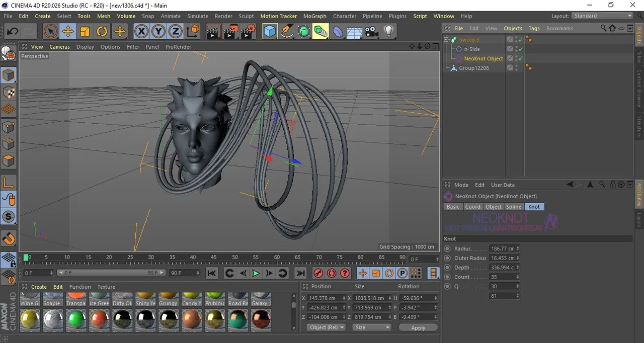Open Object (Rel) coordinate dropdown

pos(326,327)
